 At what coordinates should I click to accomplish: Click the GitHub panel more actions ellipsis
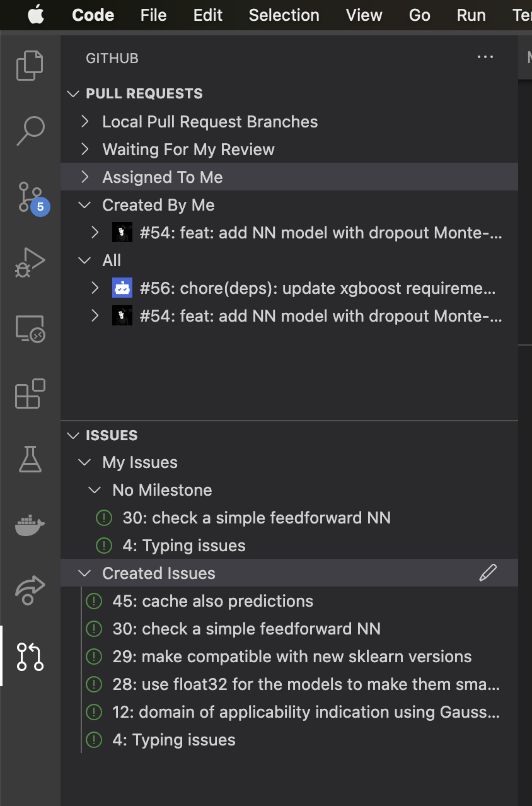[x=485, y=57]
